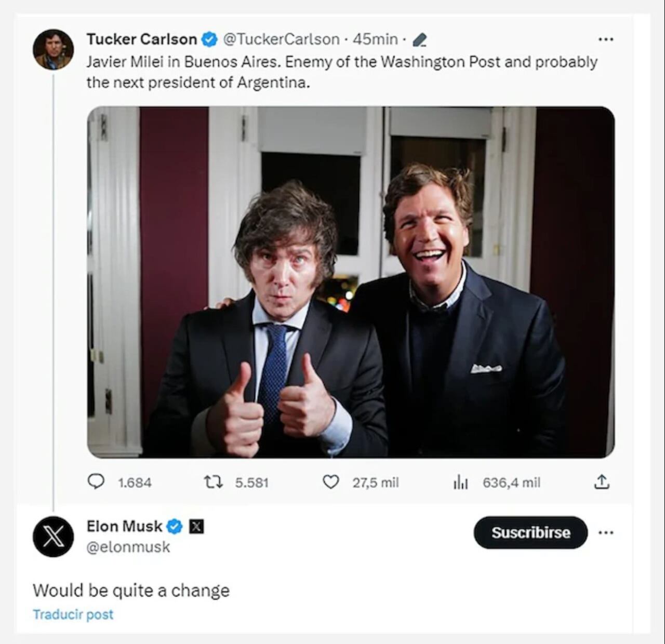Repost Tucker Carlson's tweet

click(213, 482)
